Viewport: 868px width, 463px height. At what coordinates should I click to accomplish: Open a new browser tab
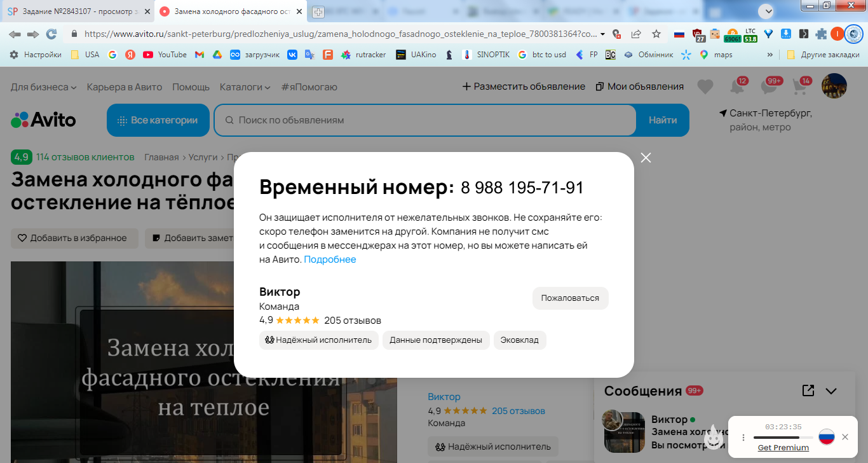click(318, 12)
